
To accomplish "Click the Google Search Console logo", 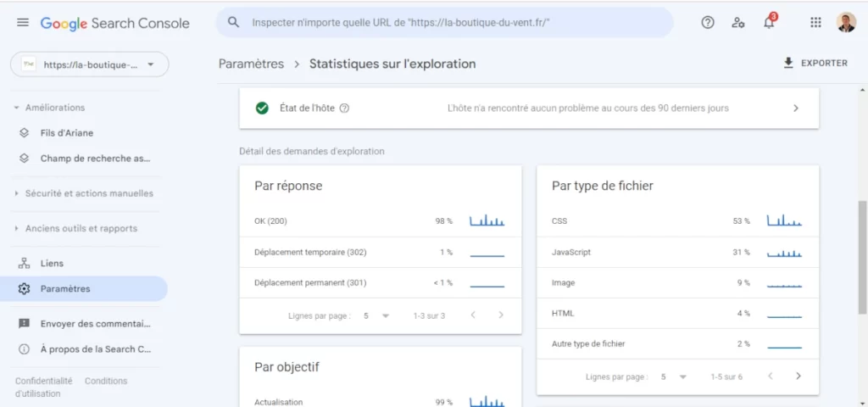I will 114,23.
